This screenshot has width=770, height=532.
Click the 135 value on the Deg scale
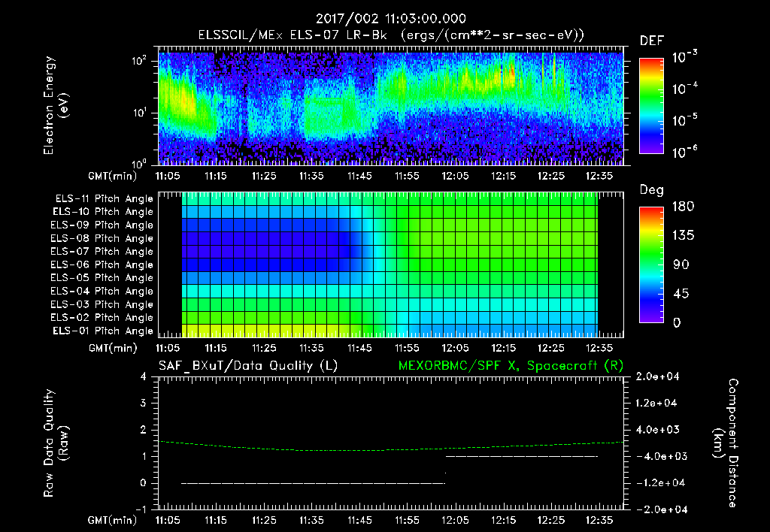[683, 236]
